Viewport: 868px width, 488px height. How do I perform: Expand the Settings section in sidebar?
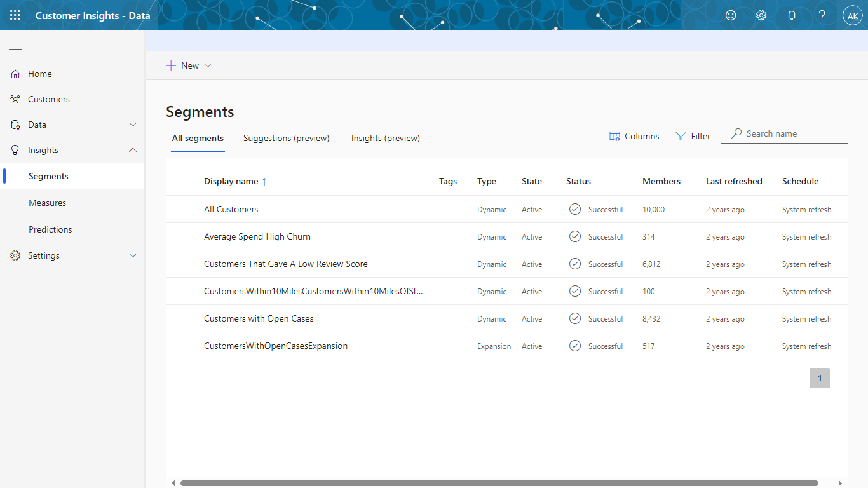point(133,255)
